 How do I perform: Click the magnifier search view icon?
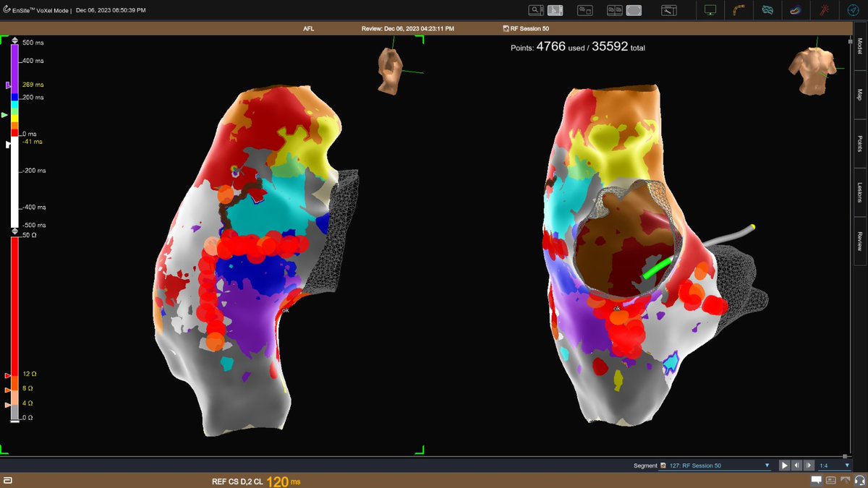point(536,10)
